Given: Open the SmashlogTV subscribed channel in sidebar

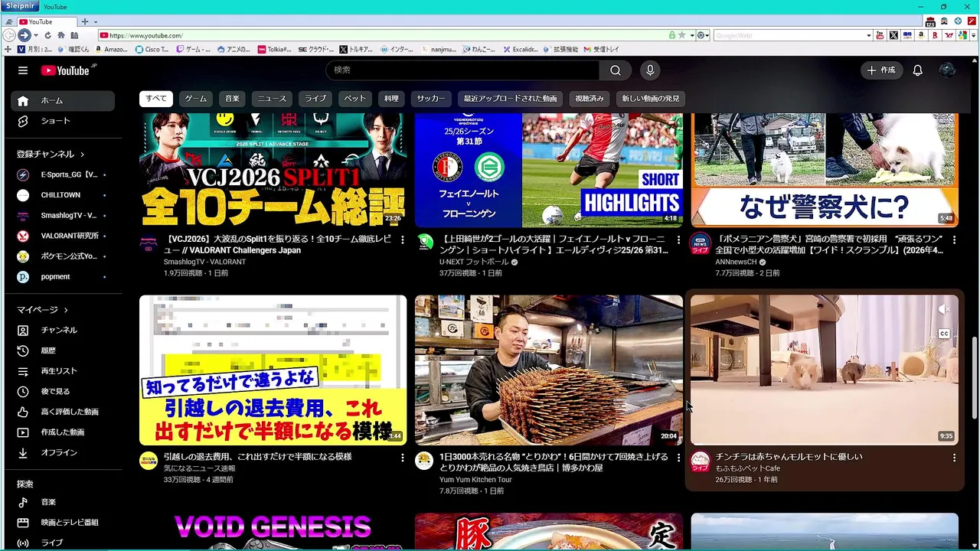Looking at the screenshot, I should click(63, 216).
